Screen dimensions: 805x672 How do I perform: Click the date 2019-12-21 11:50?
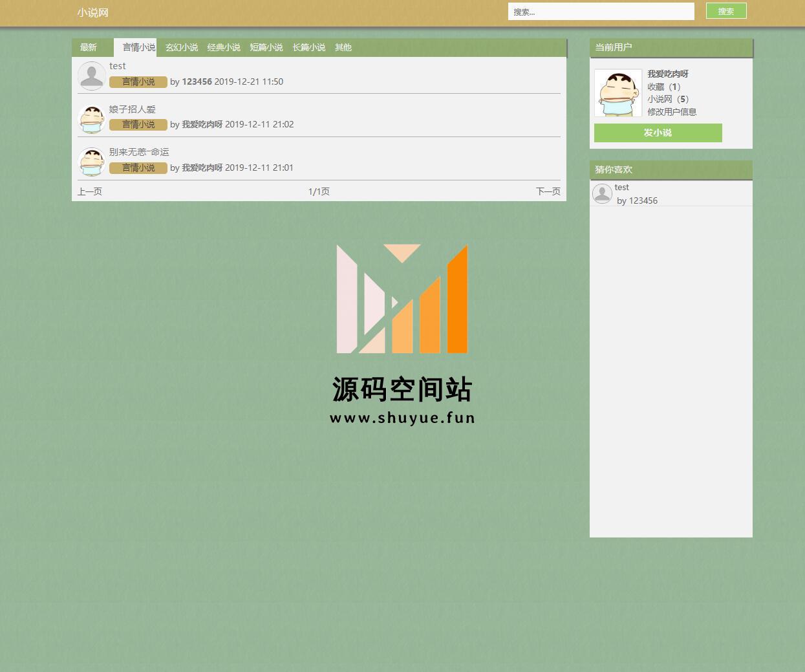[249, 81]
